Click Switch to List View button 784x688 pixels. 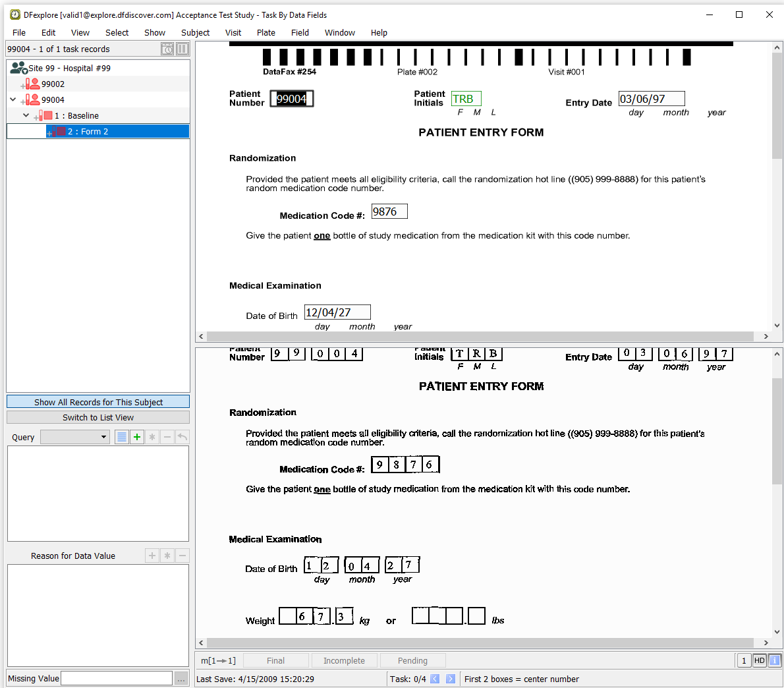(98, 417)
